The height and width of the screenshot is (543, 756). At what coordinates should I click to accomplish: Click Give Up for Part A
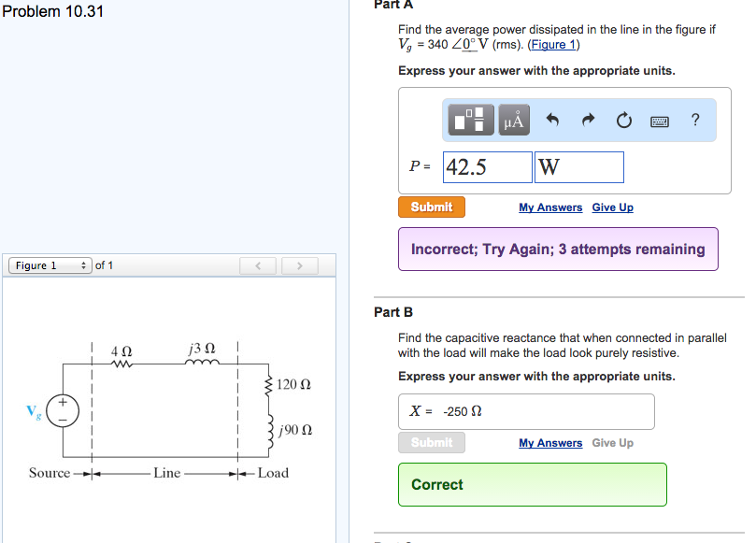(612, 207)
